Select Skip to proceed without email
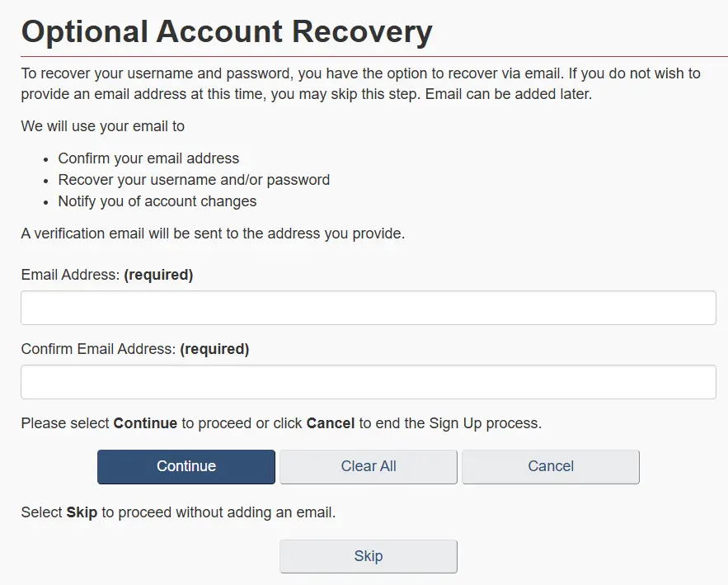Screen dimensions: 728x585 pos(368,555)
